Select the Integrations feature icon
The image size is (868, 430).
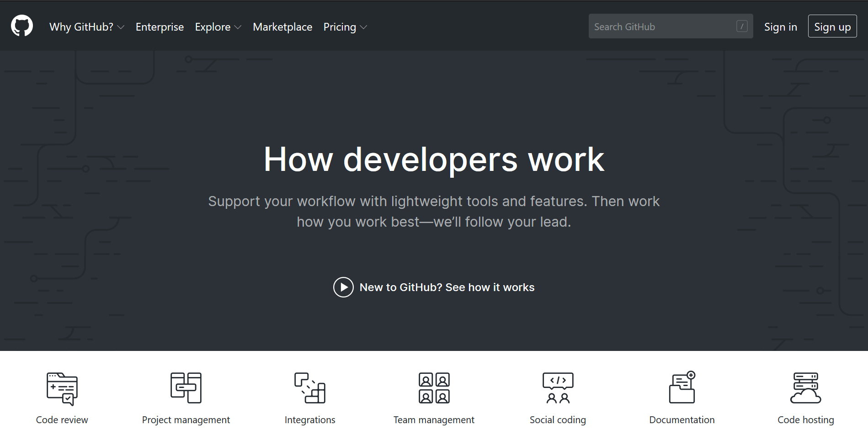coord(310,388)
